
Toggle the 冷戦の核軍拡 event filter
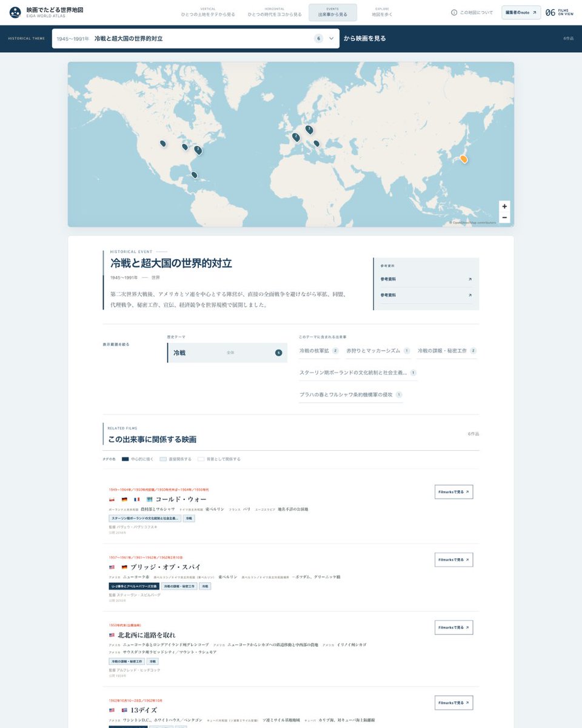click(x=319, y=351)
